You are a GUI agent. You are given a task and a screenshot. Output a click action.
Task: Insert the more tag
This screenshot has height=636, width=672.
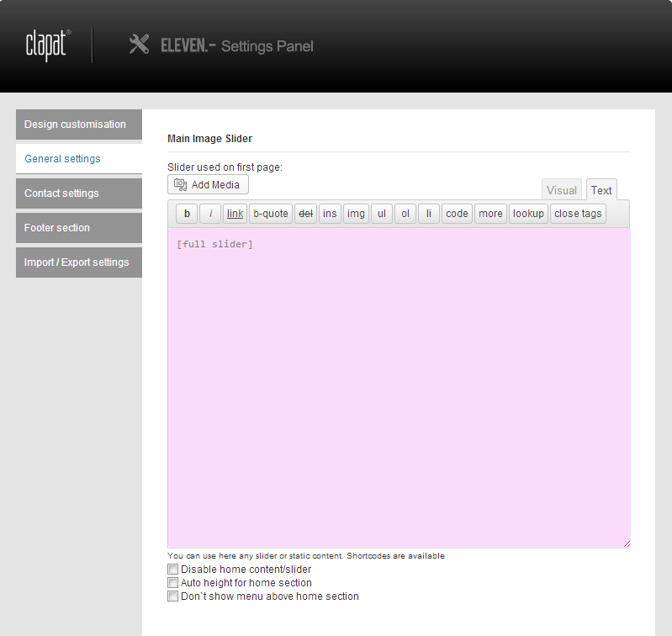(490, 214)
